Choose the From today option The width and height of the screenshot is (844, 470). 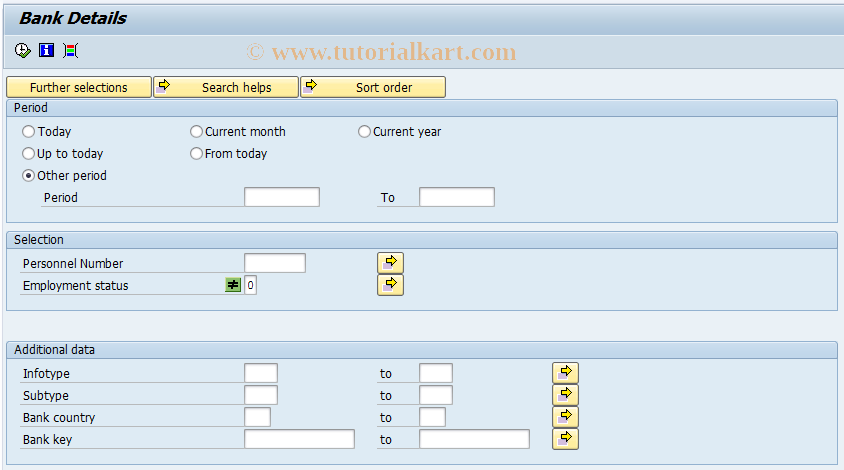(196, 153)
